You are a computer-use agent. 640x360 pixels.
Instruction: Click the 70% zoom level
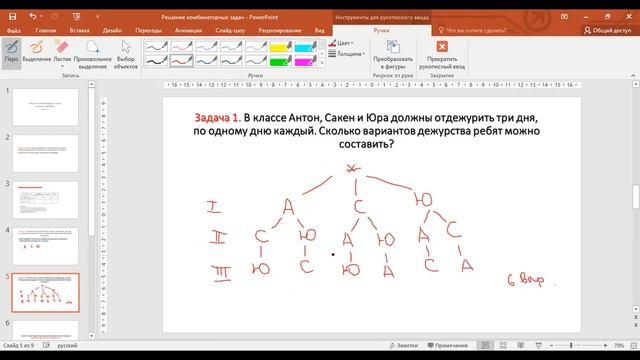(619, 346)
